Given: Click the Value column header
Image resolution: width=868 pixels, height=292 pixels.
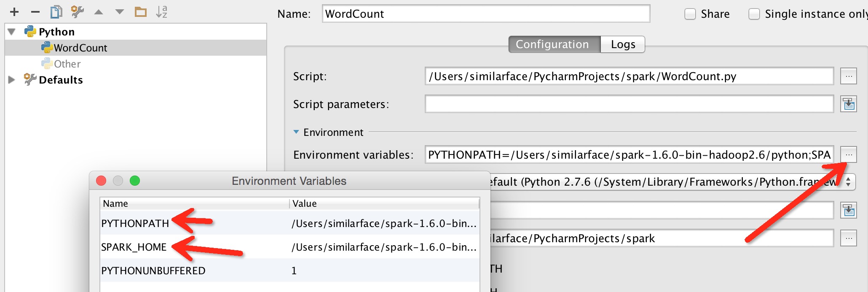Looking at the screenshot, I should pos(384,203).
